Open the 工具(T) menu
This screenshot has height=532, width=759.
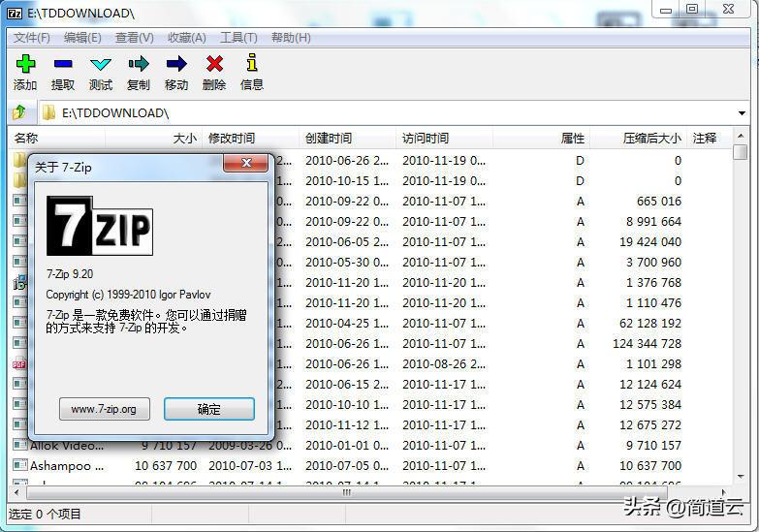(x=238, y=38)
